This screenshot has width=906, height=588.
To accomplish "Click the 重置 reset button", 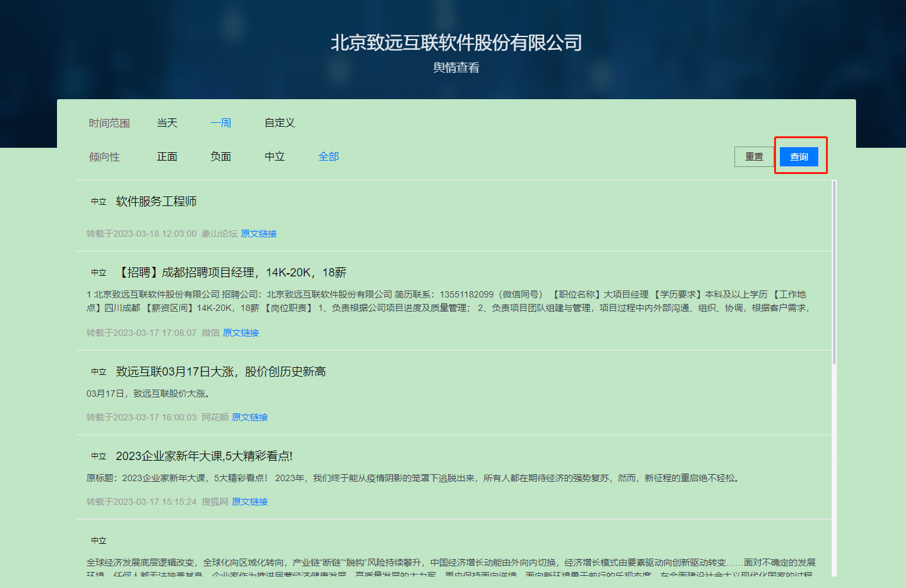I will click(x=754, y=157).
